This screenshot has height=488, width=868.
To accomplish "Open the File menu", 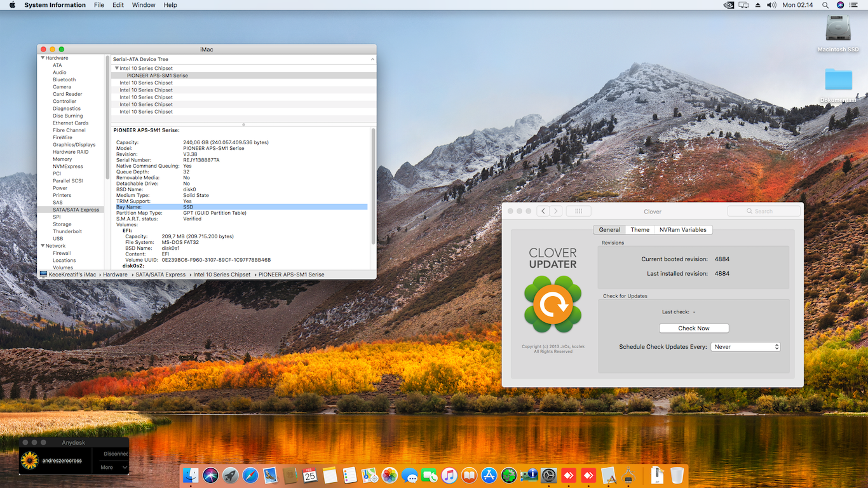I will 99,5.
